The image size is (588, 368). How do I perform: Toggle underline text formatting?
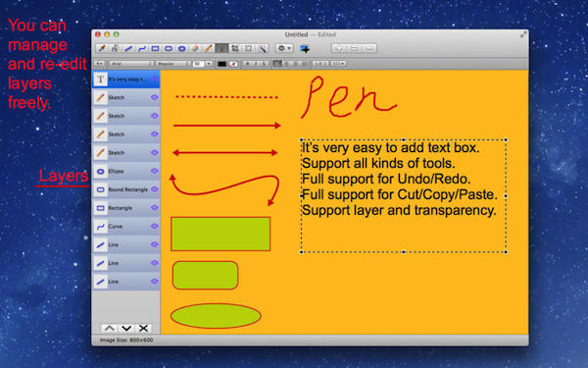click(x=265, y=64)
